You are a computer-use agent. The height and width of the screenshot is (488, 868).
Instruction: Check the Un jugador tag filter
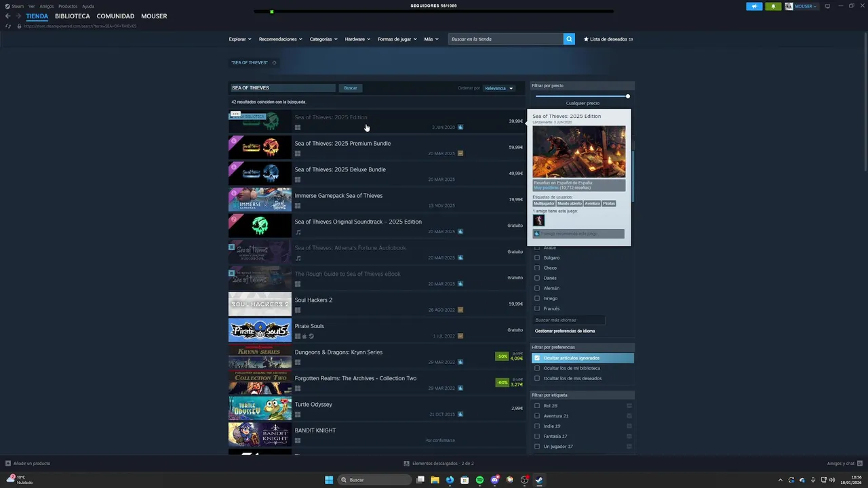pos(537,446)
